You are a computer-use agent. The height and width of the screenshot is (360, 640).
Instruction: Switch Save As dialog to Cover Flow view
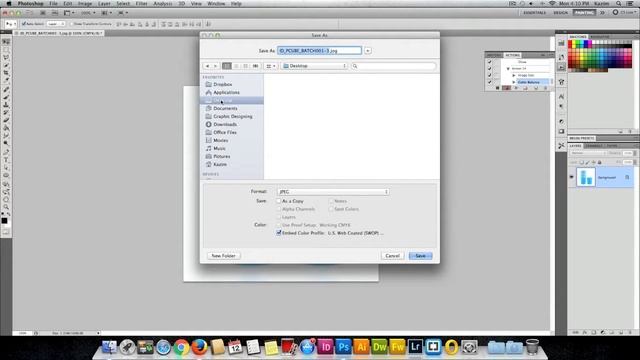coord(256,66)
